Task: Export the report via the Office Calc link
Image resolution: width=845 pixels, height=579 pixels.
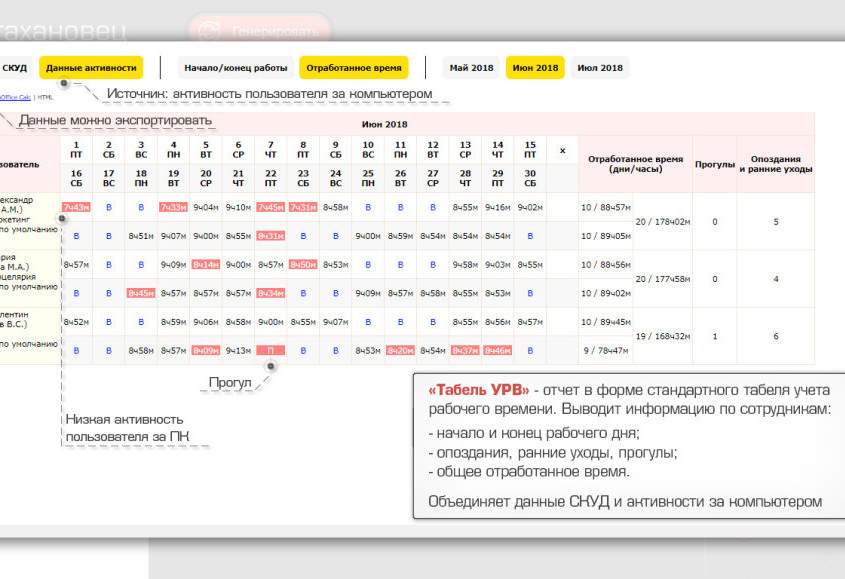Action: click(15, 98)
